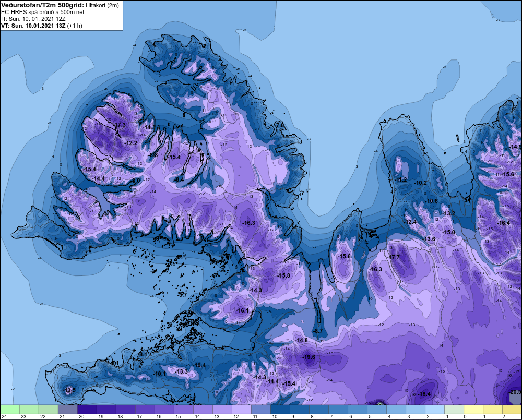Click the "VT: Sun. 10.01.2021 13Z" valid time
Viewport: 522px width, 420px height.
coord(33,26)
